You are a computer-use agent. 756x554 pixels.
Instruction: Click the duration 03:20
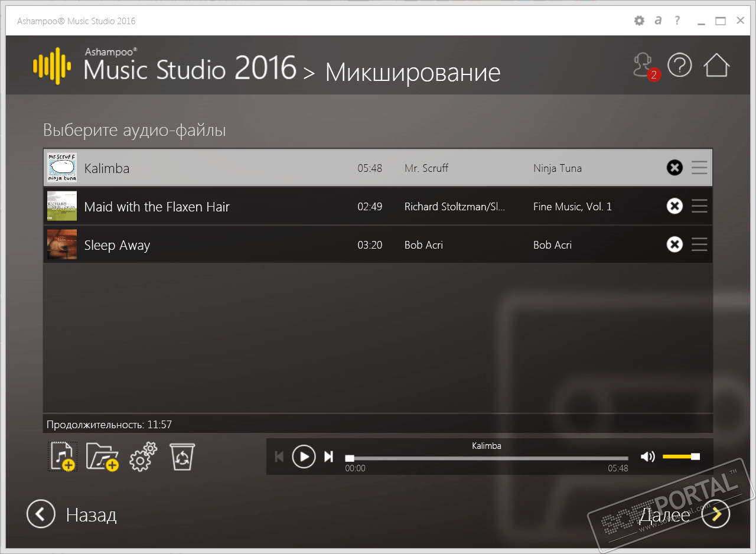pos(370,245)
